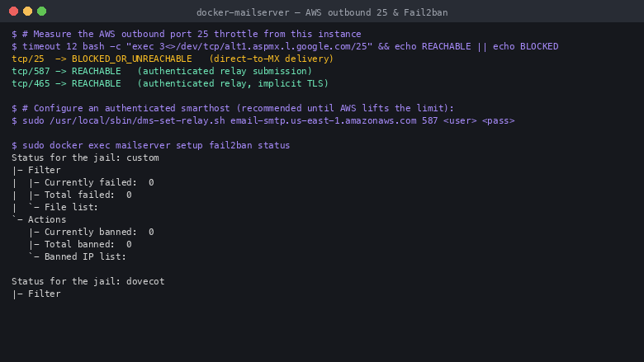Click the 'tcp/587 -> REACHABLE' output line
This screenshot has width=644, height=362.
(x=162, y=71)
